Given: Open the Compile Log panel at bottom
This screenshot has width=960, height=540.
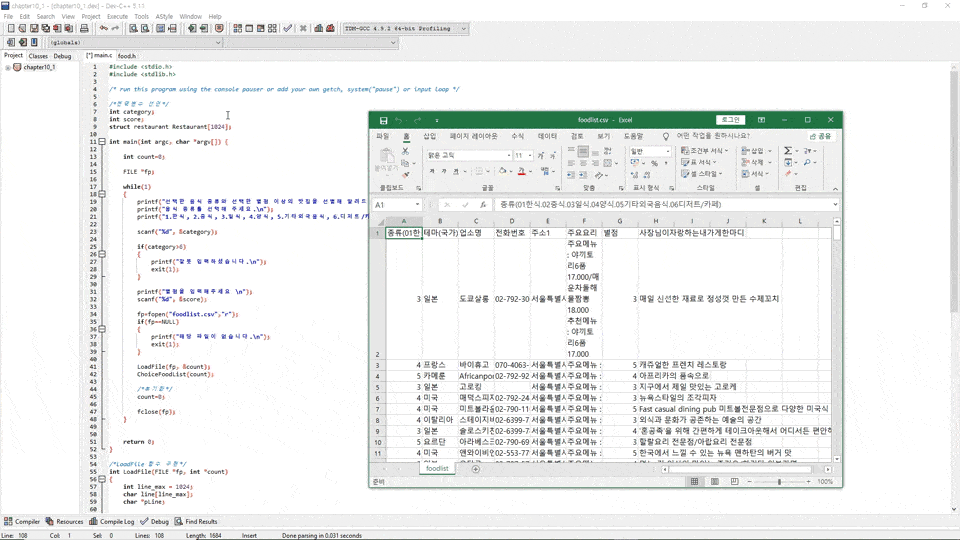Looking at the screenshot, I should pos(111,522).
